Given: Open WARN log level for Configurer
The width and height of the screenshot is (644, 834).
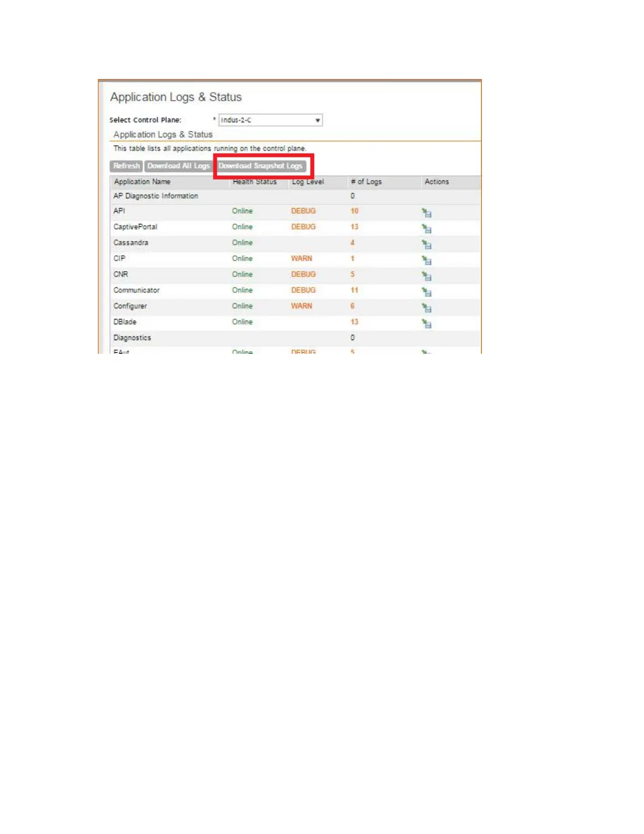Looking at the screenshot, I should [x=301, y=306].
